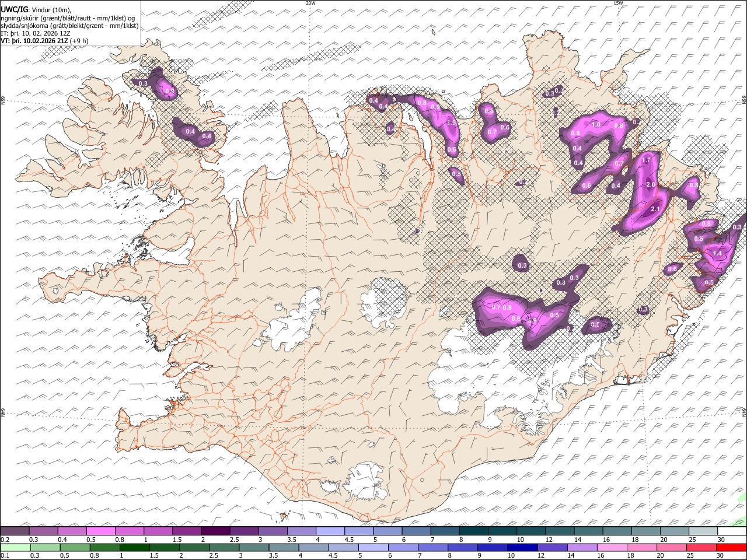Viewport: 747px width, 560px height.
Task: Click the '15W' longitude label
Action: tap(617, 3)
